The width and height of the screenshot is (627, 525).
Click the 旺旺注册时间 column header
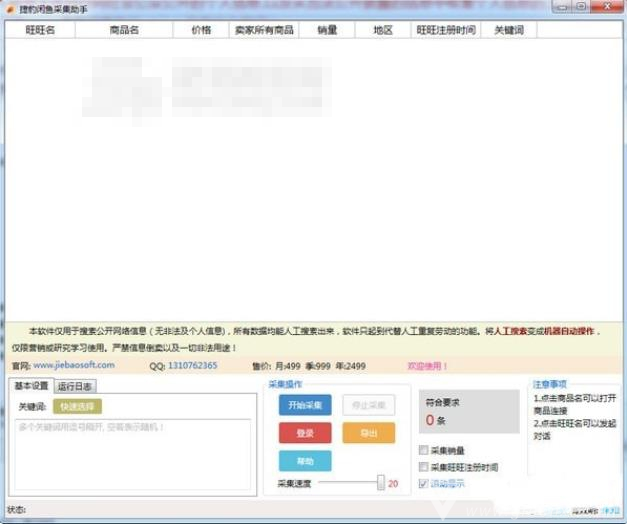click(446, 30)
